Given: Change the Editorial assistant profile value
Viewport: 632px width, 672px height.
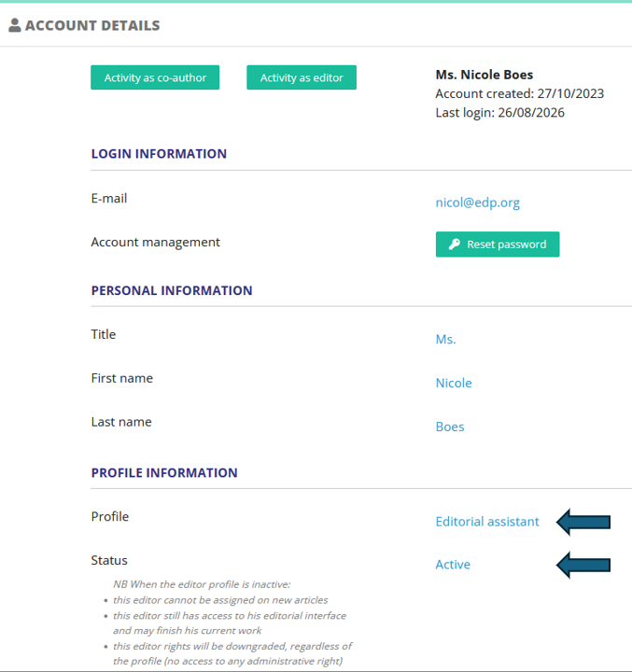Looking at the screenshot, I should click(x=487, y=522).
